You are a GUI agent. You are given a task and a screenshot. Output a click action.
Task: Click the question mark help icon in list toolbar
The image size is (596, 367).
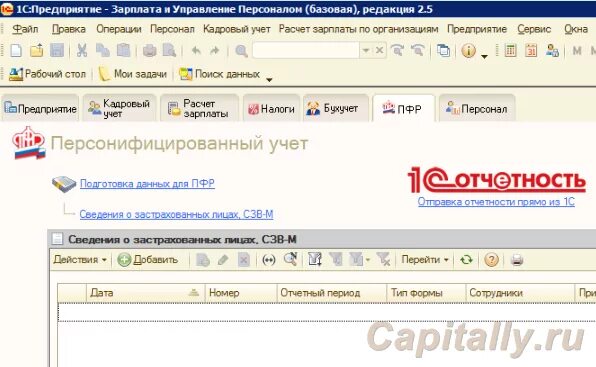point(491,260)
